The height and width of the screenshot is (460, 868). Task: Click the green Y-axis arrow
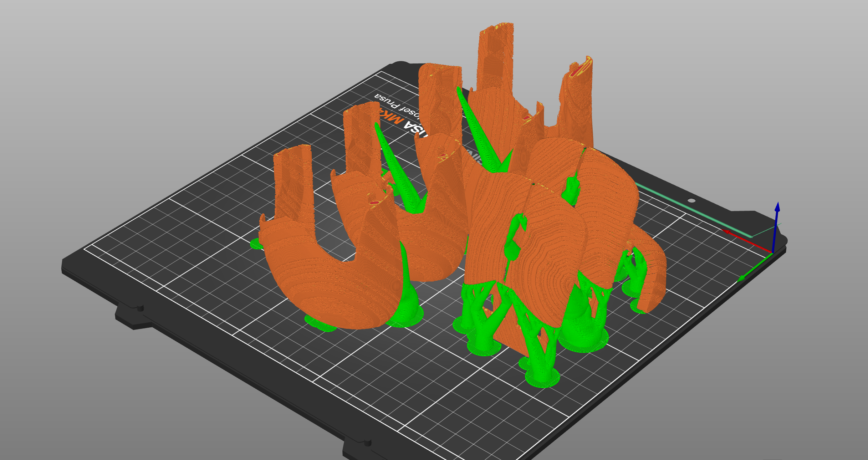point(754,267)
